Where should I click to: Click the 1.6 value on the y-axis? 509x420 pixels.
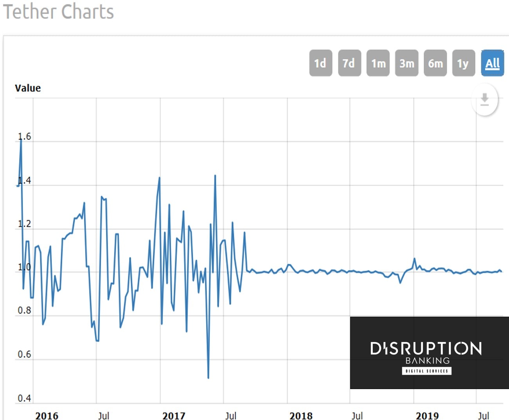tap(24, 137)
